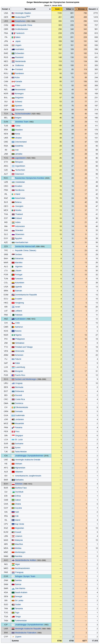Click the Olympic rings icon beside Refugee Olympic Team
This screenshot has width=100, height=644.
[x=13, y=576]
